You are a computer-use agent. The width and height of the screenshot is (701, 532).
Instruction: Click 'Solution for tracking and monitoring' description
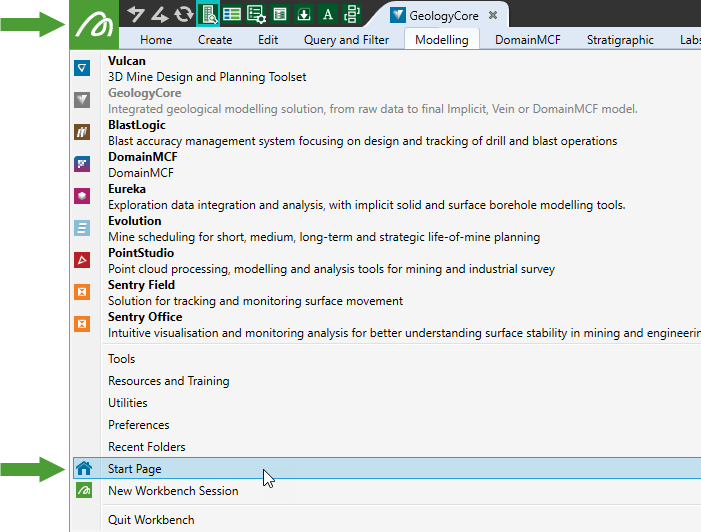point(255,301)
